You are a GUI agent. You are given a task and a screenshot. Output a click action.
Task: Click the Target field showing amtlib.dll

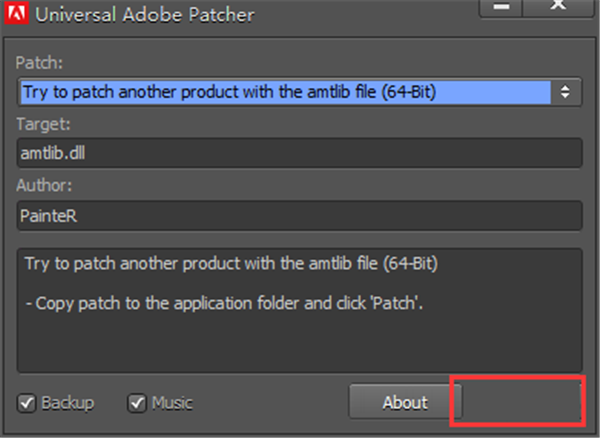(300, 153)
